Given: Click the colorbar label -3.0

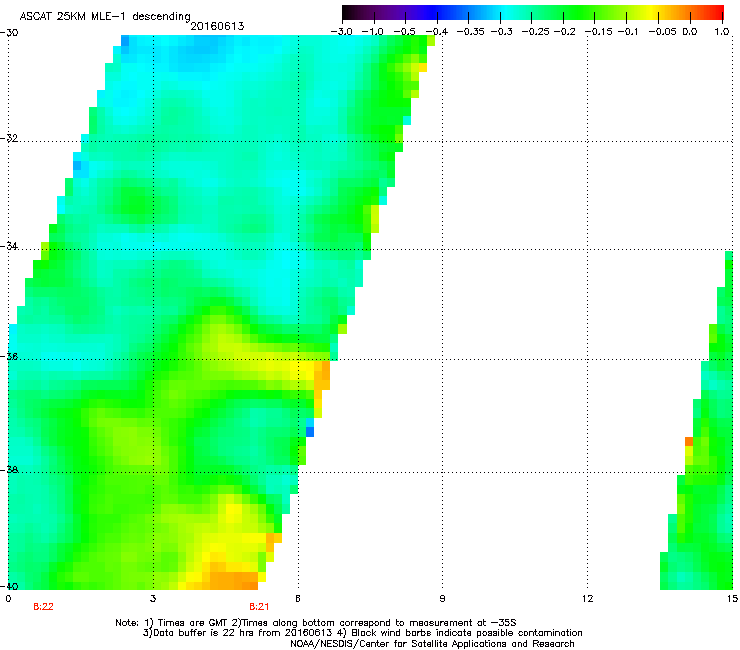Looking at the screenshot, I should 341,32.
